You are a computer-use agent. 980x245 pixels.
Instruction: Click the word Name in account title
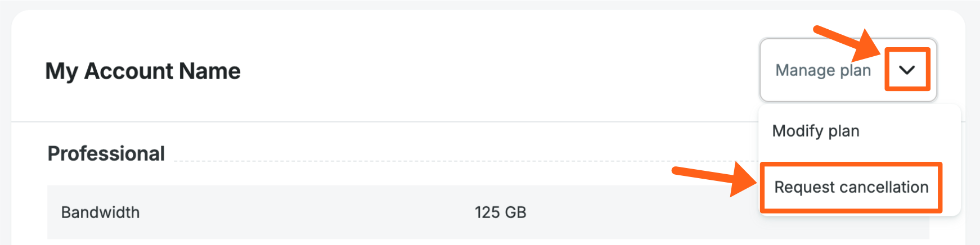(209, 71)
